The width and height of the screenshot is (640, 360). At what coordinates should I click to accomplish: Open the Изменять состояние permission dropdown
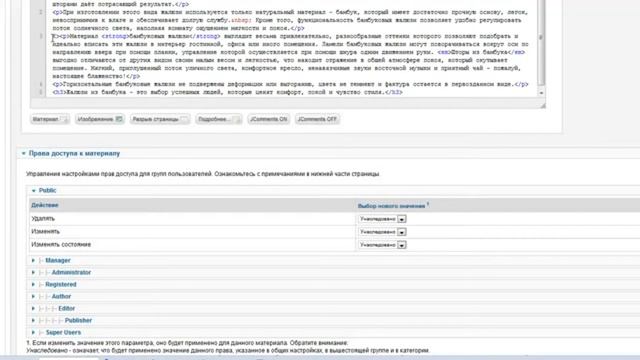[x=382, y=245]
